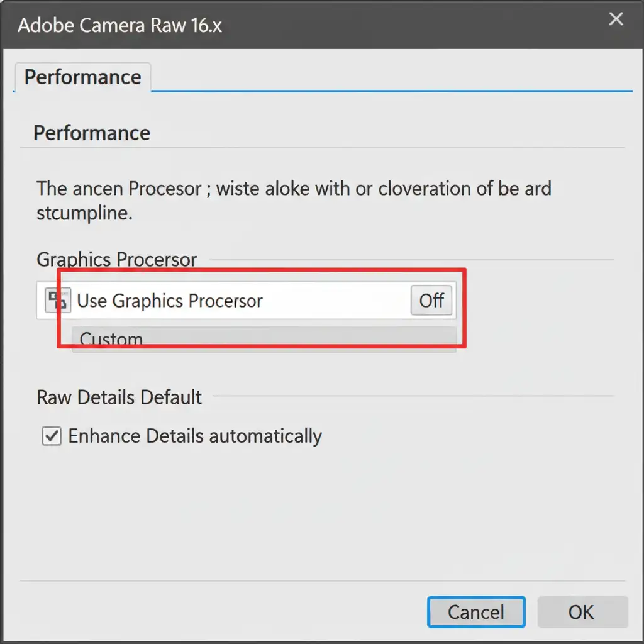Click the divider line right of Graphics Procersor

[409, 259]
